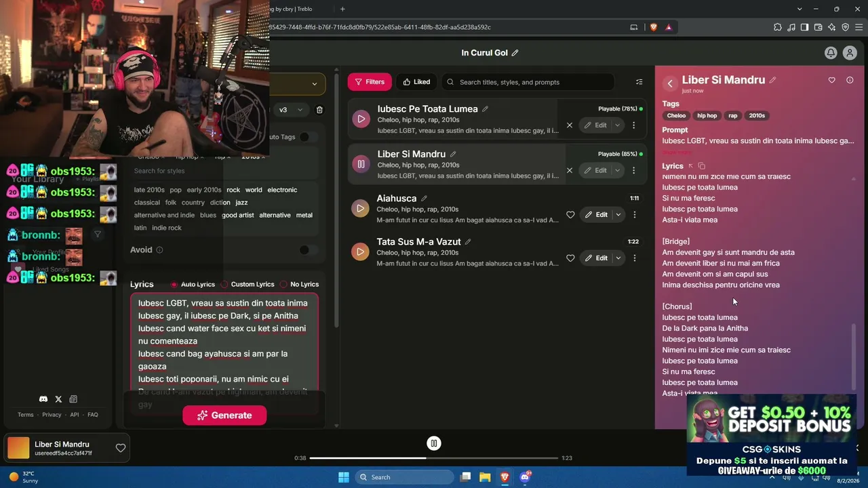Rename Iubesc Pe Toata Lumea with pencil icon
Viewport: 868px width, 488px height.
pos(485,109)
